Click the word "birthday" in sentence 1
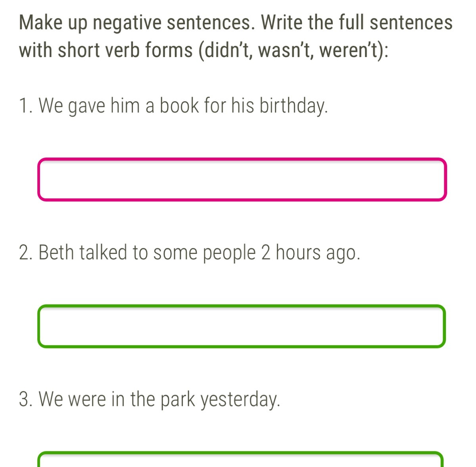 (294, 106)
